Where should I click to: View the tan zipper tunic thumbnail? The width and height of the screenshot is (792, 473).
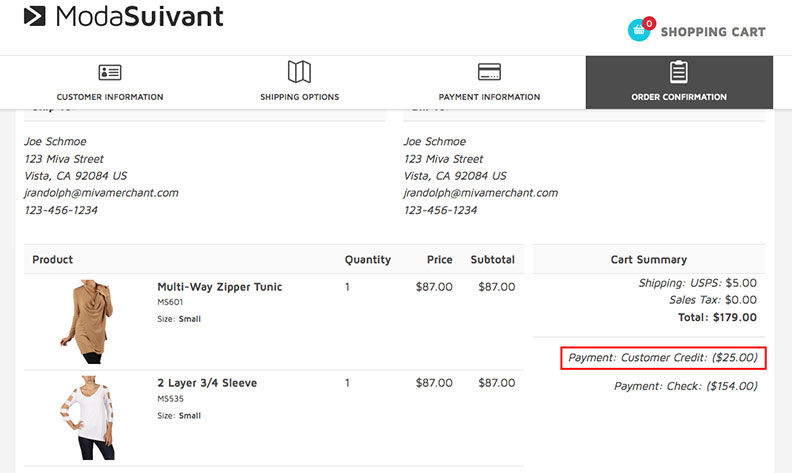pos(87,321)
